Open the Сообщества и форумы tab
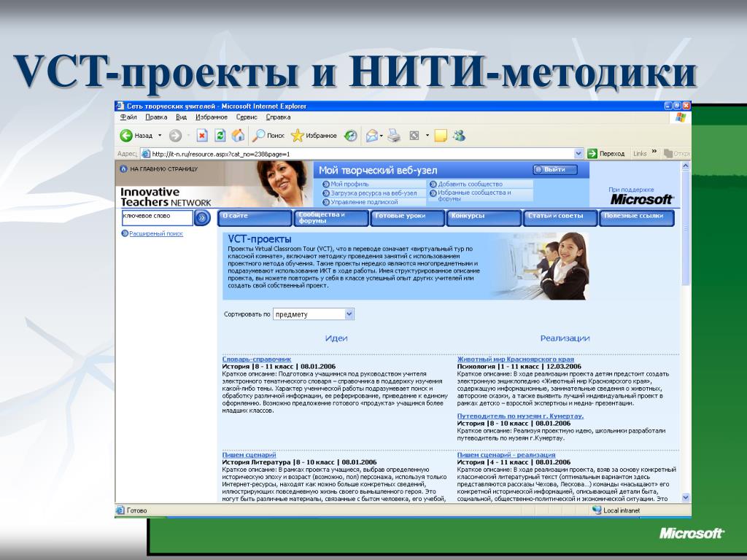 [331, 218]
